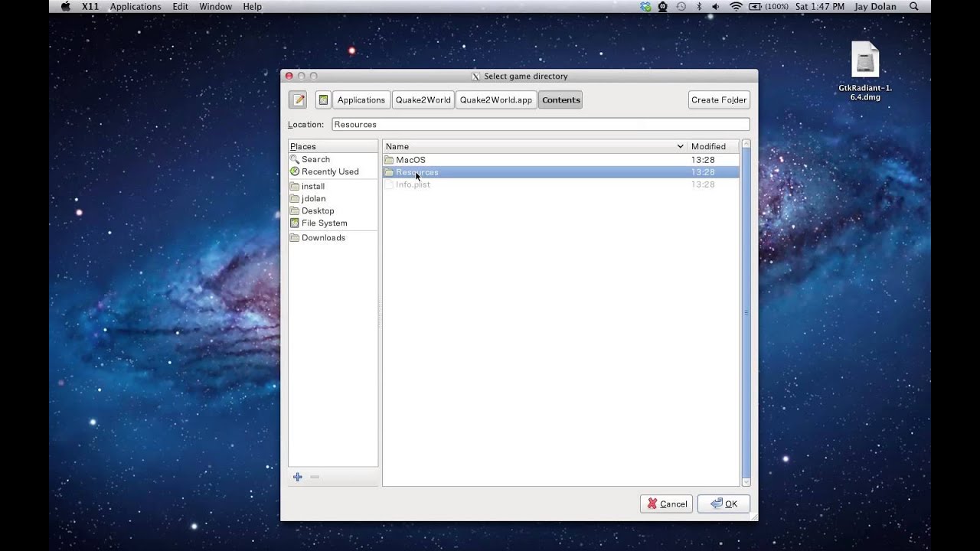This screenshot has height=551, width=980.
Task: Create a new folder with Create Folder
Action: 719,99
